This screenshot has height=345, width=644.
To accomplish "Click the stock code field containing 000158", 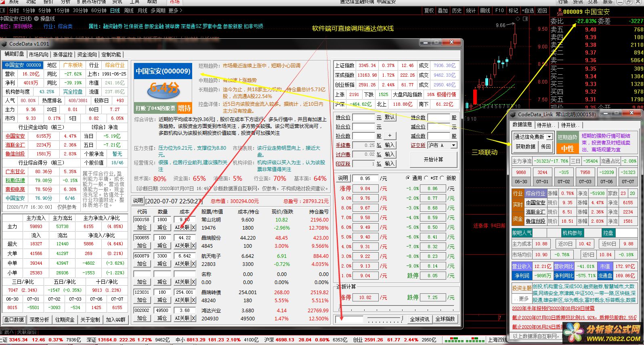I will pos(142,220).
